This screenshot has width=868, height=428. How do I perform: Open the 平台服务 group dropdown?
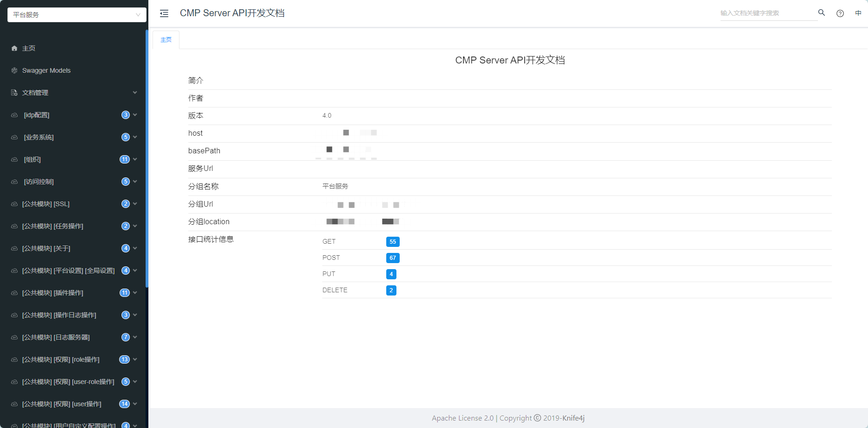(77, 15)
